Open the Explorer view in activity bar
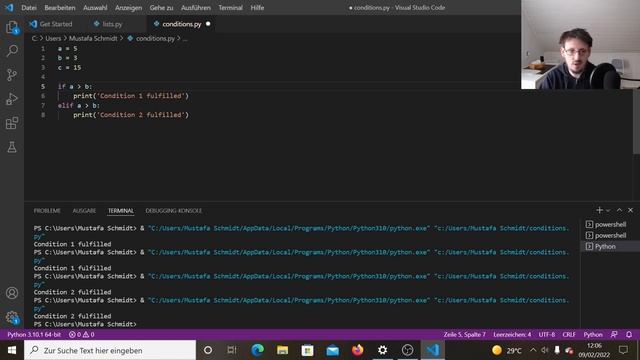Screen dimensions: 640x360 point(12,27)
